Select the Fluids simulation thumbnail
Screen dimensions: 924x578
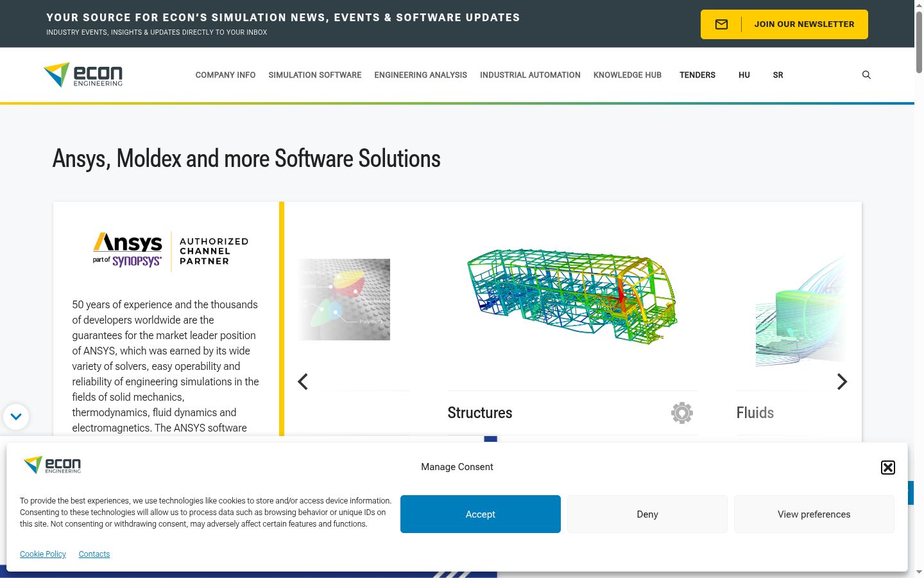(800, 311)
